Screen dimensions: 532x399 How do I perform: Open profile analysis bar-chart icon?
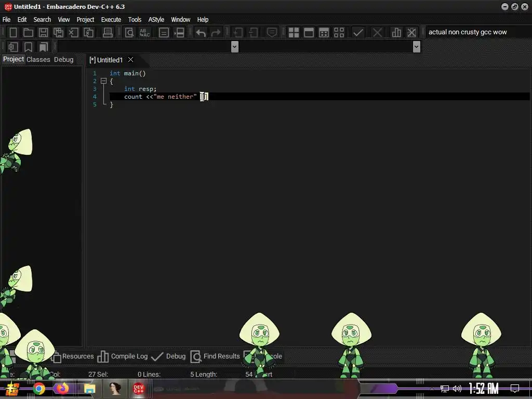(396, 33)
